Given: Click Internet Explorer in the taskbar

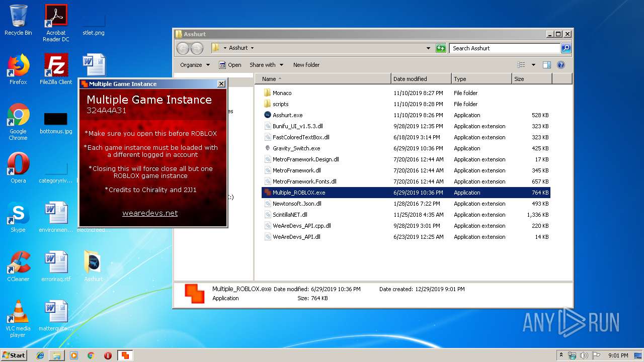Looking at the screenshot, I should click(40, 355).
